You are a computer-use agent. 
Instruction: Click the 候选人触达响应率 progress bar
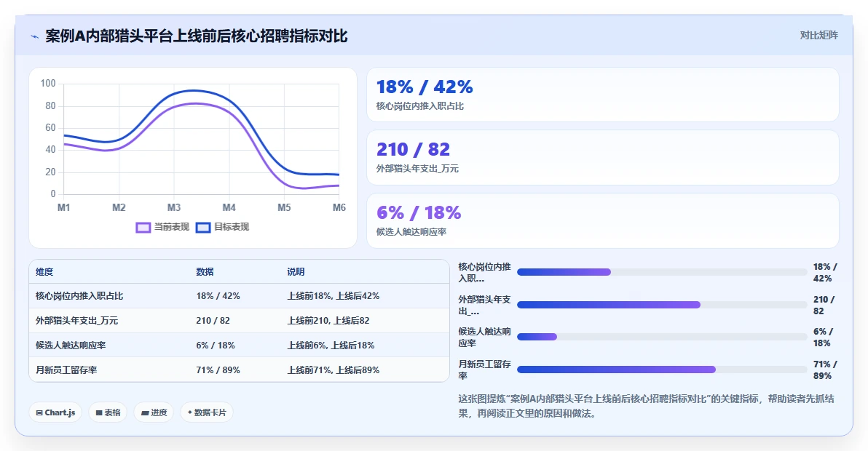(662, 337)
